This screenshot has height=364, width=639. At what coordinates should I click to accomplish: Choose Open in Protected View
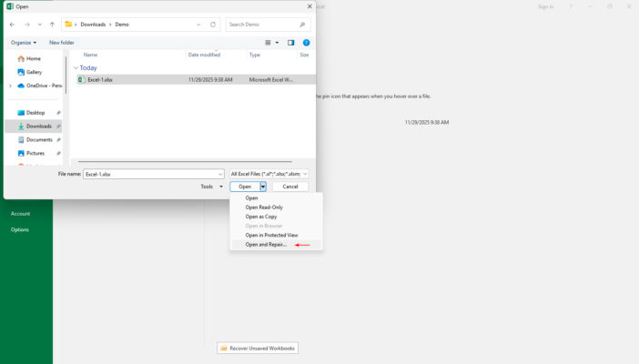tap(271, 235)
